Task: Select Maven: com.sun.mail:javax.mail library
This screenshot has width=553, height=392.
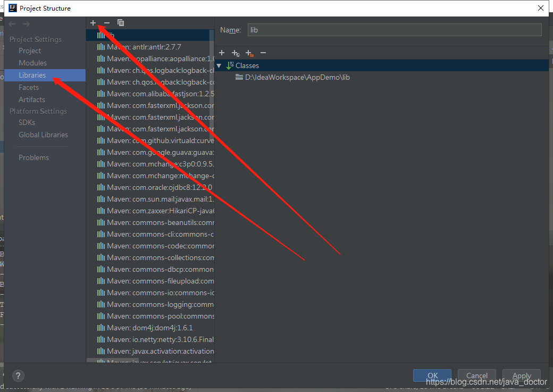Action: click(150, 199)
